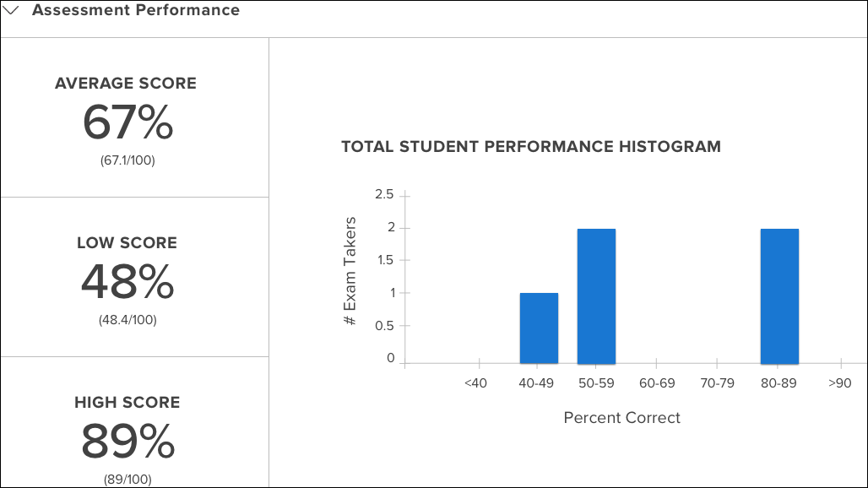Click the 2.5 y-axis tick label
The image size is (868, 488).
(384, 194)
